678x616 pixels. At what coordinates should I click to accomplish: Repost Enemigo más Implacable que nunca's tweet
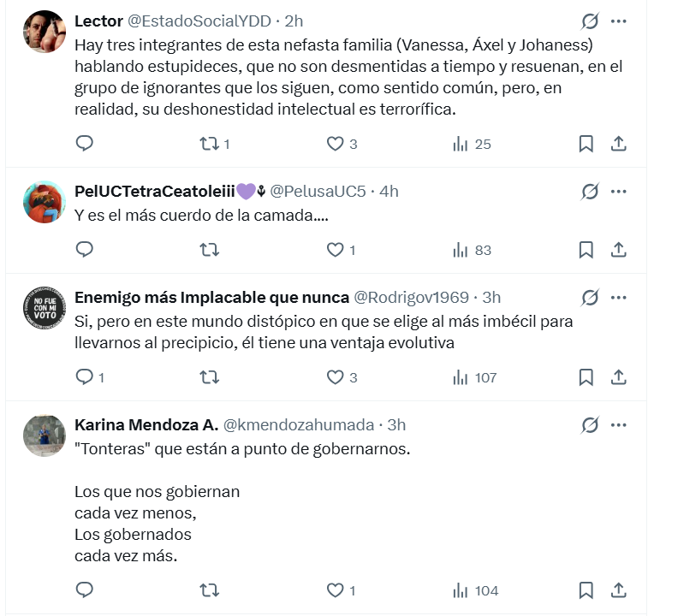click(x=208, y=376)
